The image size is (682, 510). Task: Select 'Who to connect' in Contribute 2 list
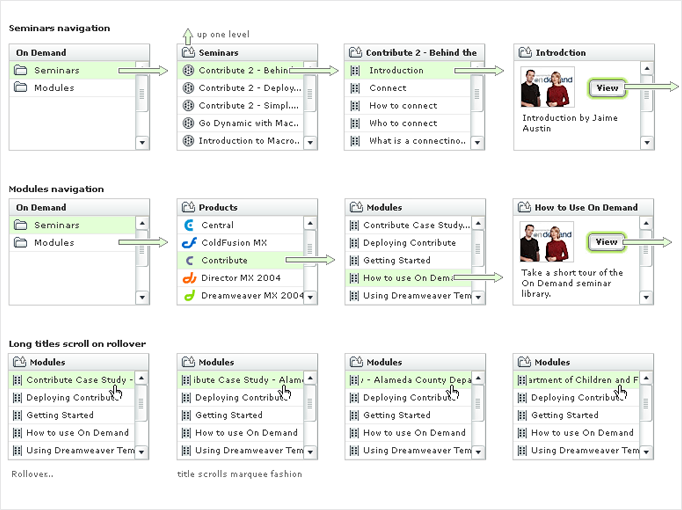point(403,123)
